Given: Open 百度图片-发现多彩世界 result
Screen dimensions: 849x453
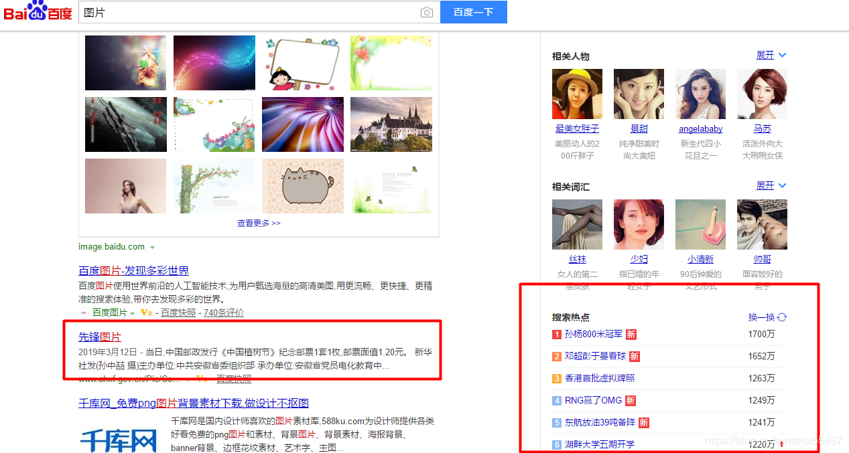Looking at the screenshot, I should pos(134,271).
